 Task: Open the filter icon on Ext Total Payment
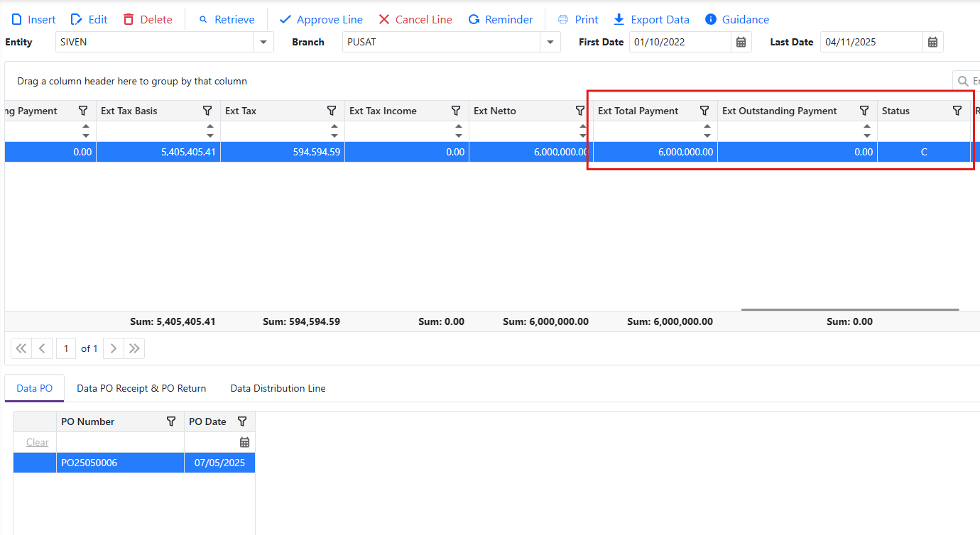click(704, 111)
